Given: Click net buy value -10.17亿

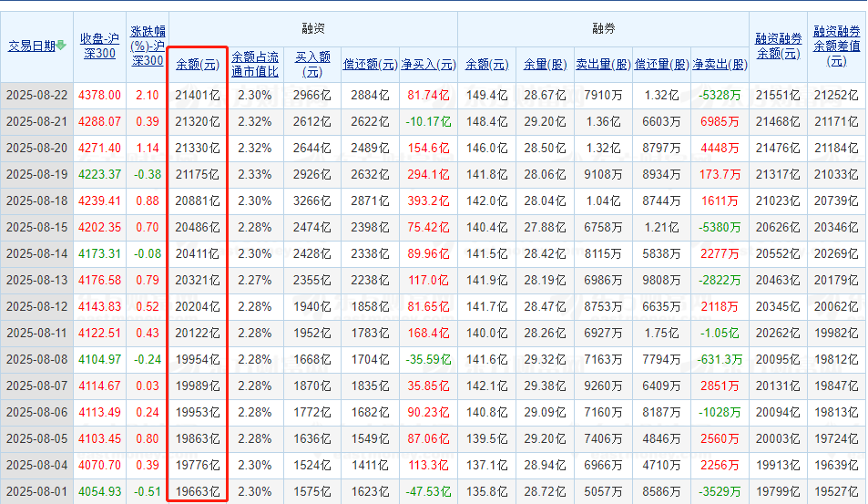Looking at the screenshot, I should coord(428,121).
